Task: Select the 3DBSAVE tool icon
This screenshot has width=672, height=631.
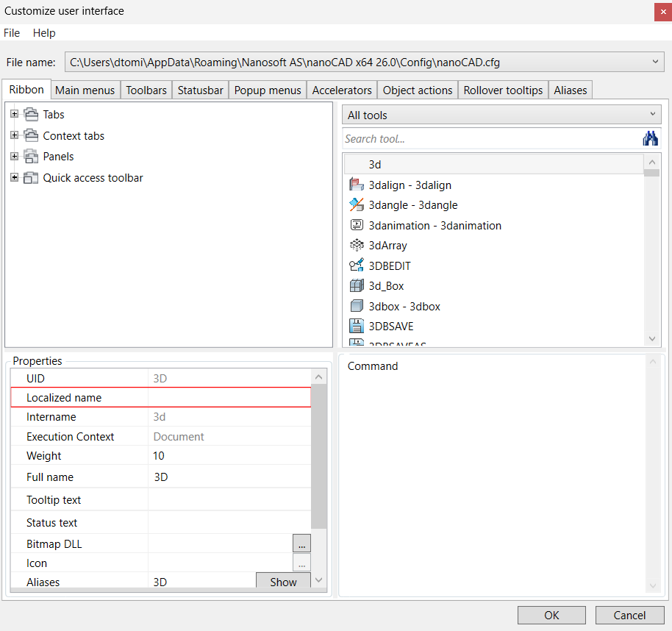Action: click(x=357, y=326)
